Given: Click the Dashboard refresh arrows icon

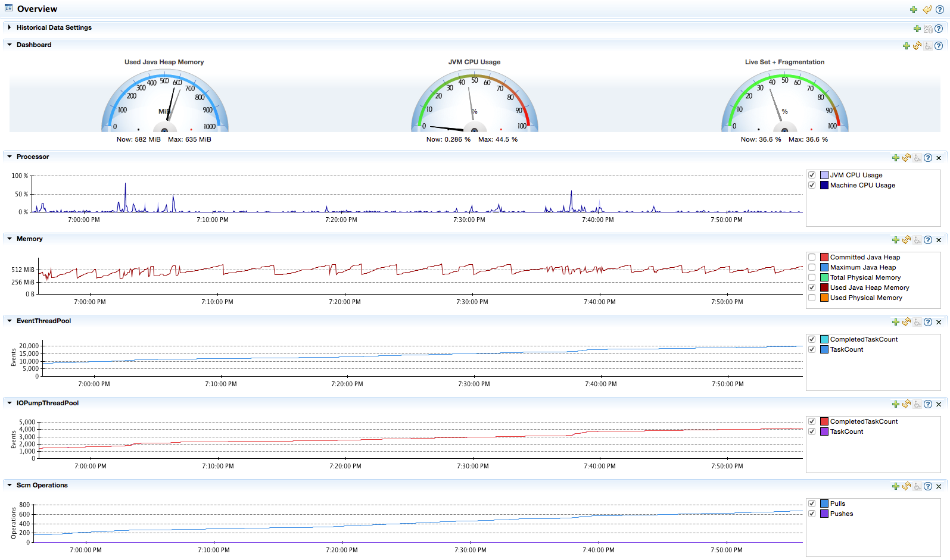Looking at the screenshot, I should point(917,46).
